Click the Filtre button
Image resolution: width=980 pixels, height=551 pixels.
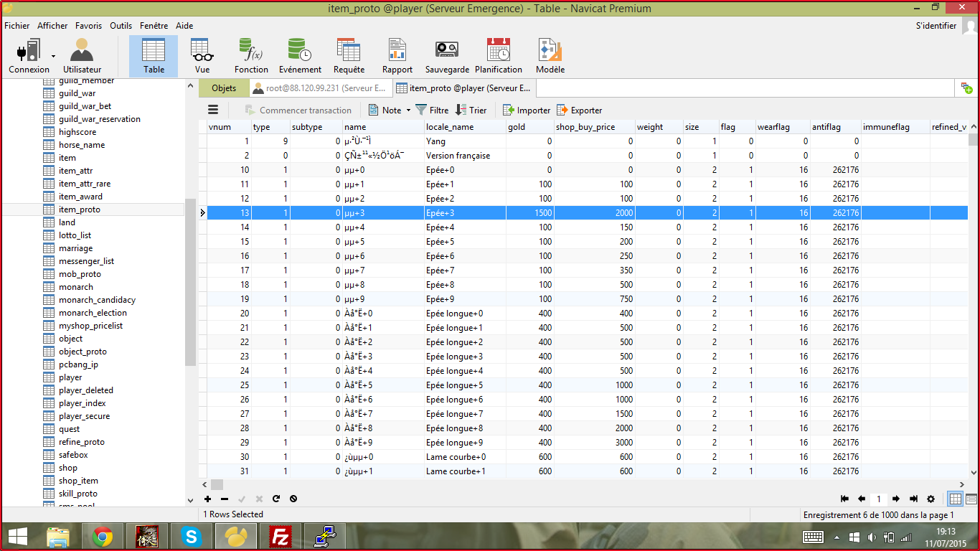point(433,110)
